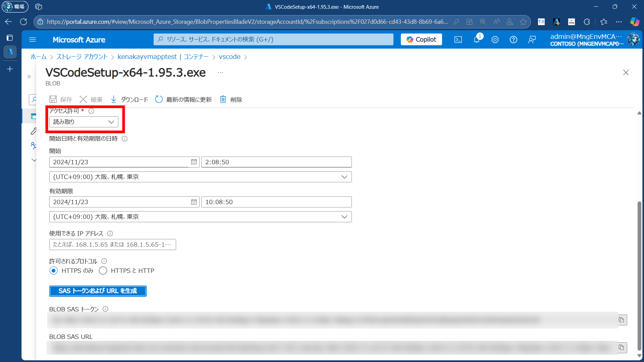Click the account avatar picture

tap(633, 40)
